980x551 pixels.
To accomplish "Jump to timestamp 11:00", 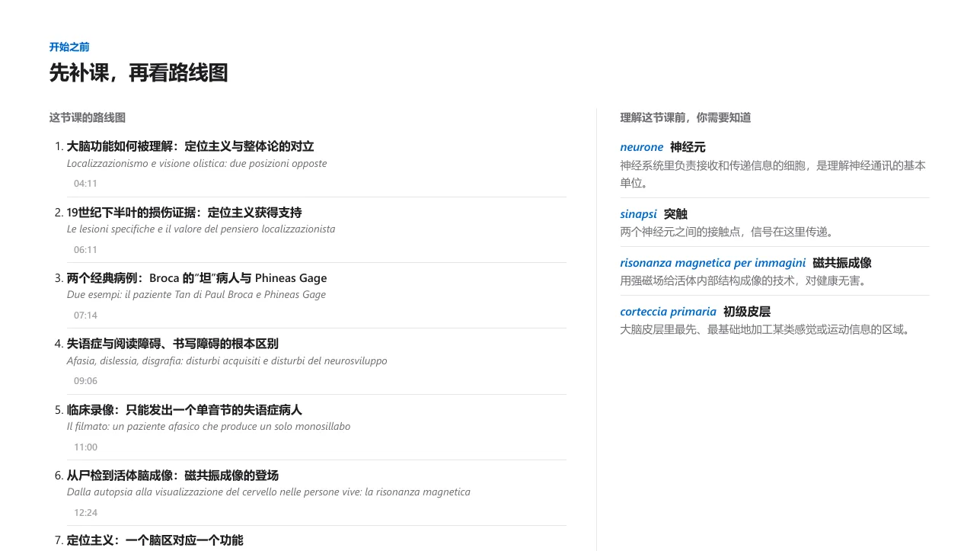I will point(85,447).
